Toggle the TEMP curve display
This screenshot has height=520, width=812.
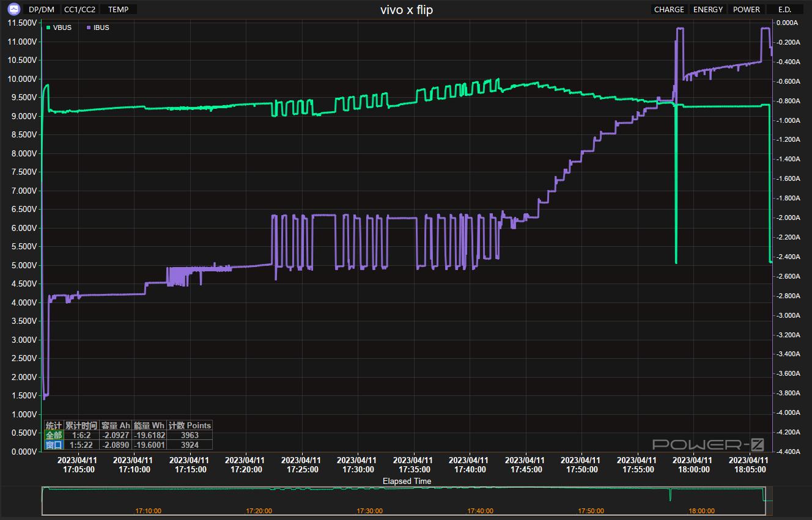118,10
